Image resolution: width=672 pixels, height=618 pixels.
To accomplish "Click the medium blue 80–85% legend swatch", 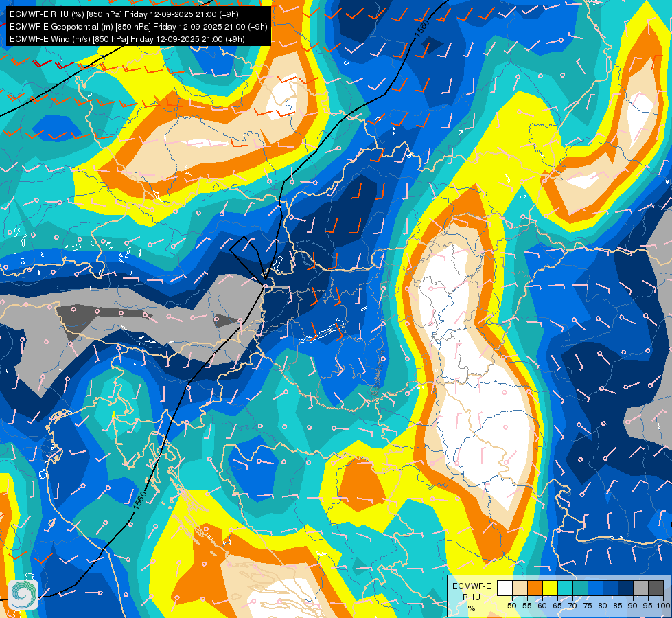I will pyautogui.click(x=610, y=588).
